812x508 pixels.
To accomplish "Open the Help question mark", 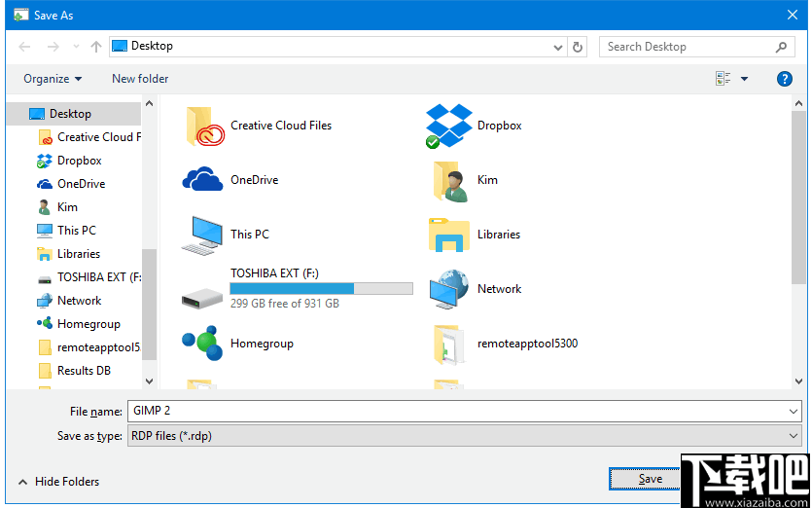I will tap(785, 79).
